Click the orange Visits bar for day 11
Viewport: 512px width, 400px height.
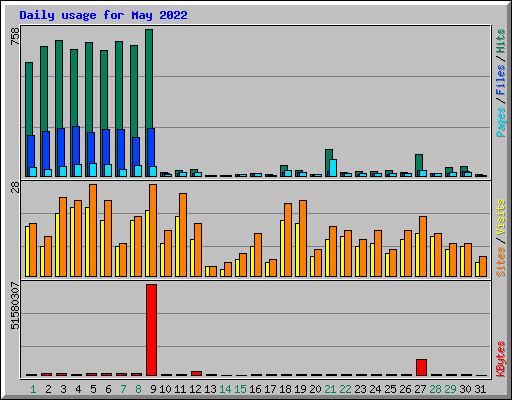(x=183, y=235)
